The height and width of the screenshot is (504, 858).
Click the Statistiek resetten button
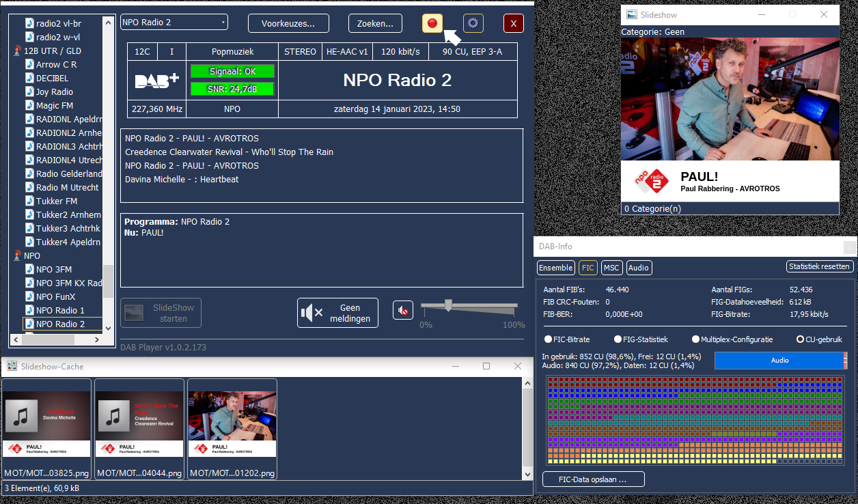coord(820,266)
